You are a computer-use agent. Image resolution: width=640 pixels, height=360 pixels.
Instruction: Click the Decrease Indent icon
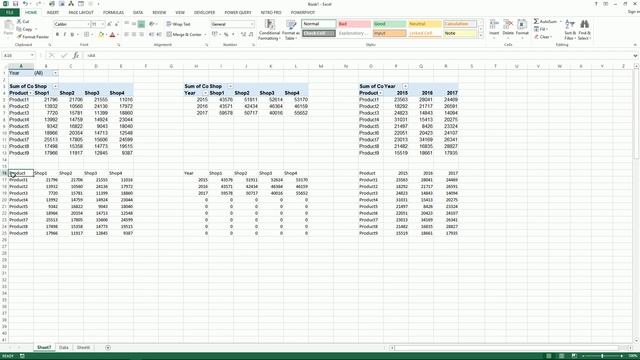pyautogui.click(x=151, y=35)
